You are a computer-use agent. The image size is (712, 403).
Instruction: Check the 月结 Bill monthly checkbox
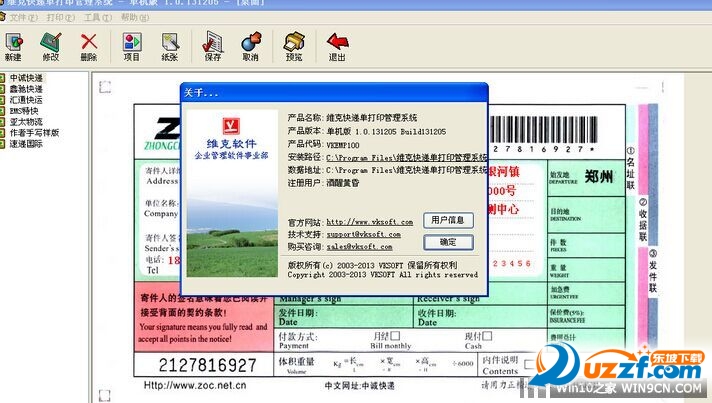point(394,335)
